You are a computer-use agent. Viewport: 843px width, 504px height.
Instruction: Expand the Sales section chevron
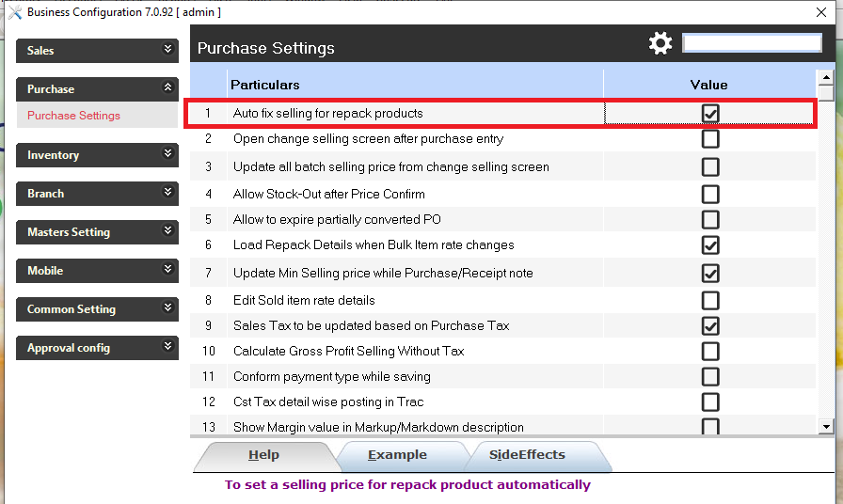[x=168, y=49]
